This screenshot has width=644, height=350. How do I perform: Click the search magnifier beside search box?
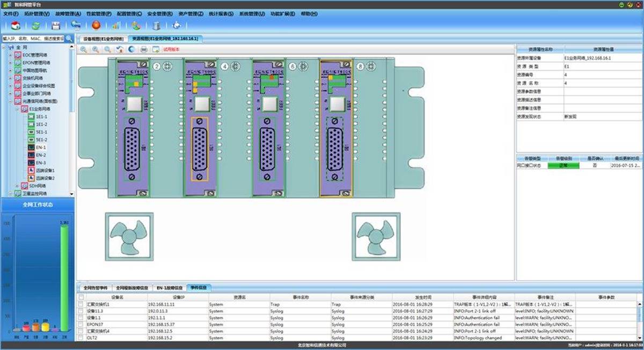pyautogui.click(x=68, y=39)
